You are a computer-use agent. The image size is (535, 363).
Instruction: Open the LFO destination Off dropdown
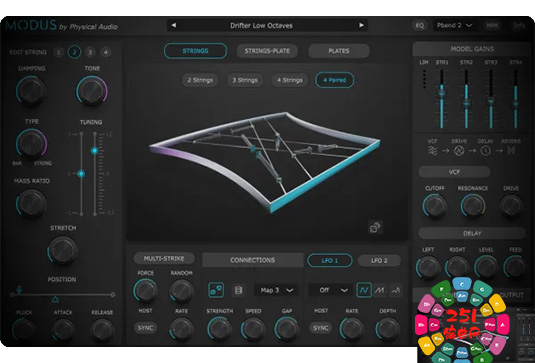(330, 290)
